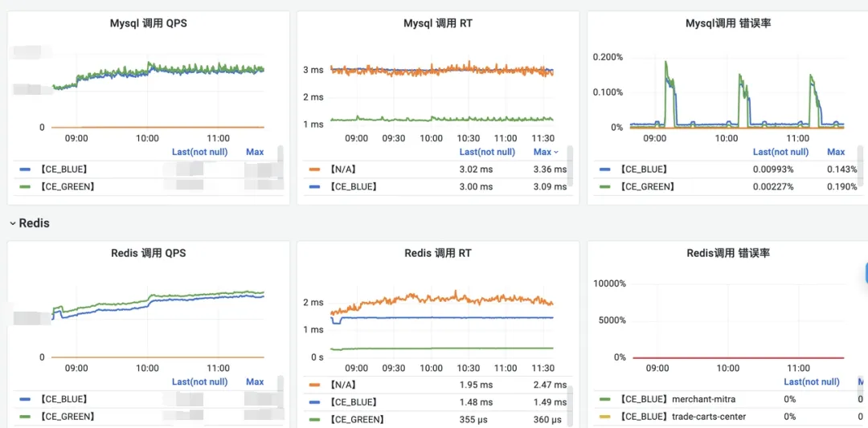
Task: Click the legend scrollbar in Mysql 调用 RT panel
Action: [x=570, y=166]
